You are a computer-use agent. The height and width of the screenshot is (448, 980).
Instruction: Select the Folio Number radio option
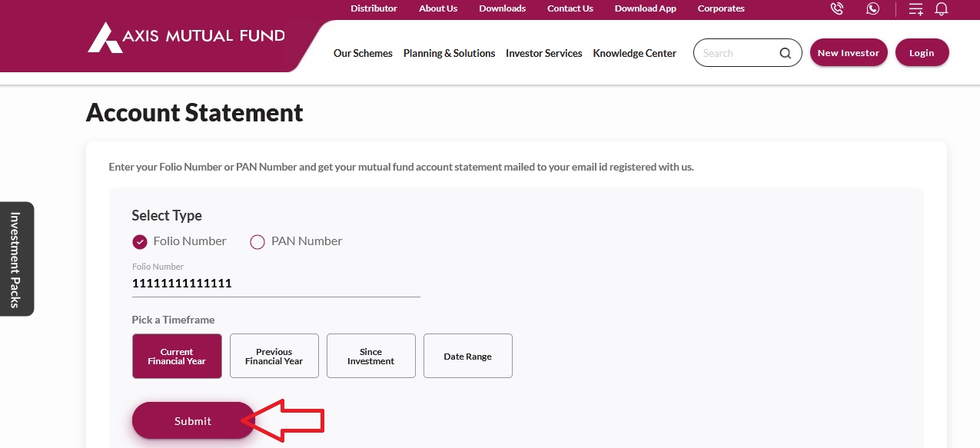pos(140,241)
